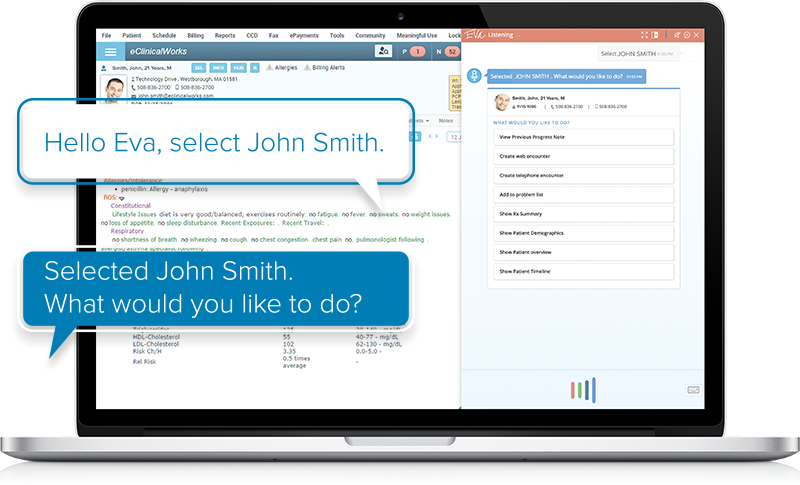Click the Rel Risk lab row
Viewport: 800px width, 485px height.
(245, 362)
